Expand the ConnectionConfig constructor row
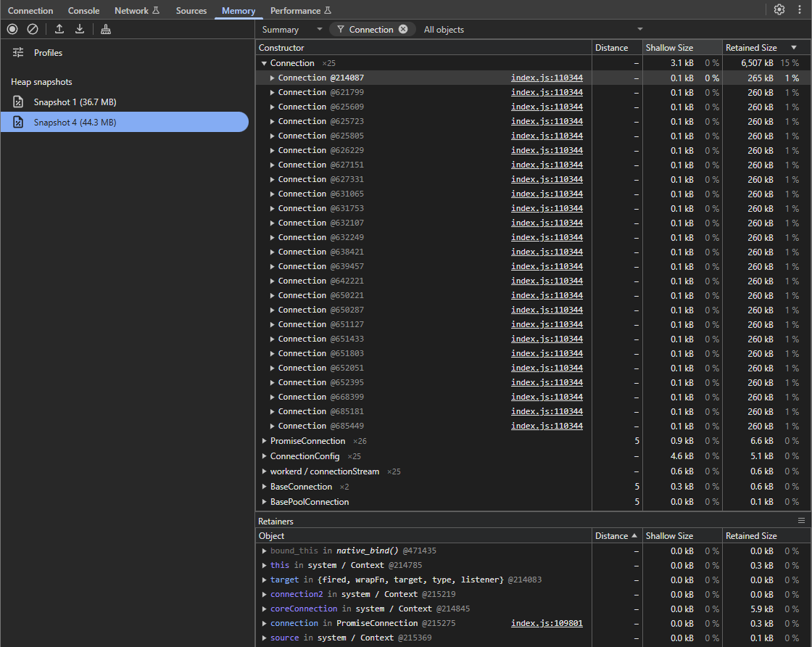The image size is (812, 647). point(264,456)
